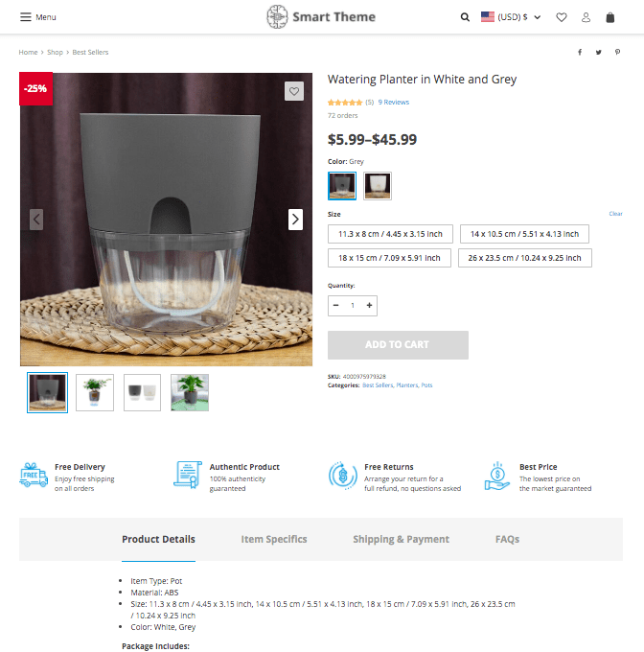Select the white planter color swatch
The height and width of the screenshot is (652, 644).
(x=378, y=186)
